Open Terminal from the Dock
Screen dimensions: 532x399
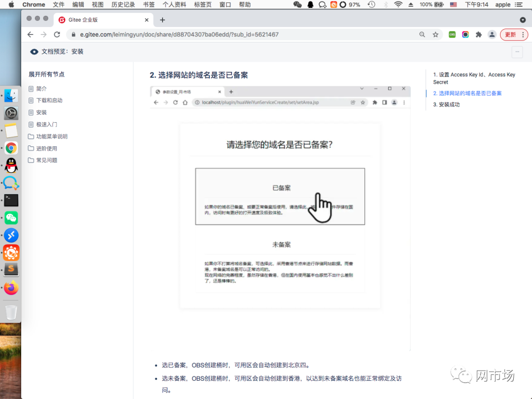point(11,200)
